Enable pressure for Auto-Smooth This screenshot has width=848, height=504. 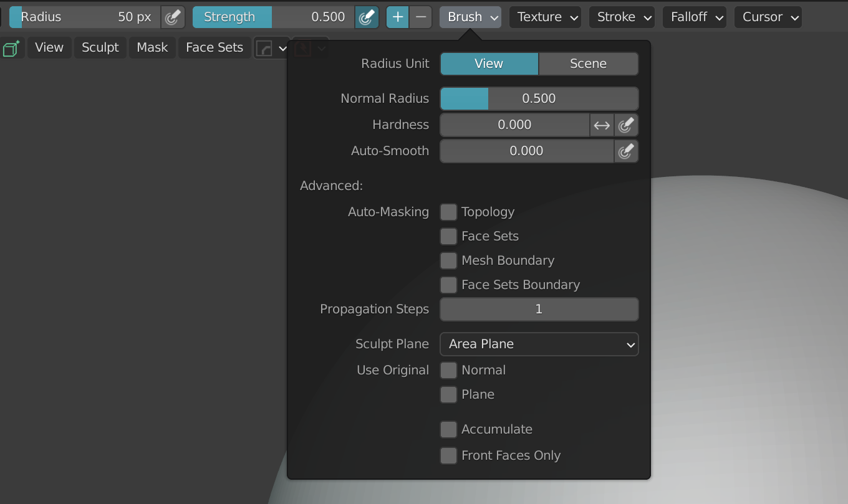tap(626, 151)
